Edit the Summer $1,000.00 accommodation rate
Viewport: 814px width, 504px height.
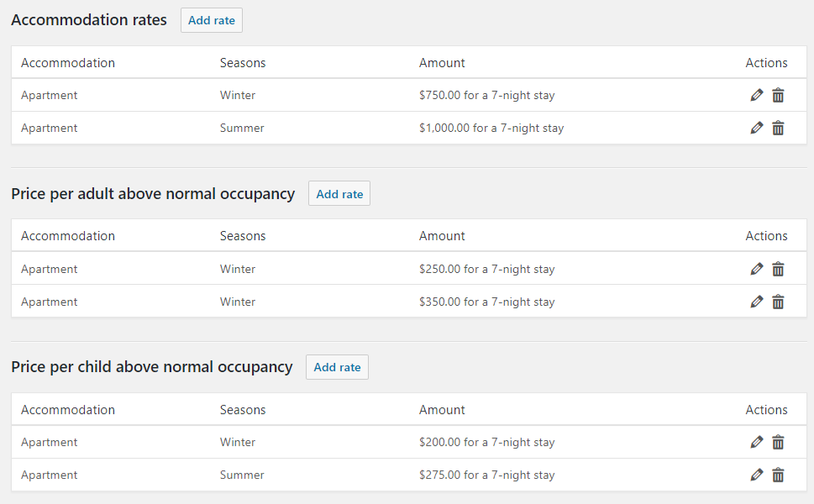tap(756, 128)
